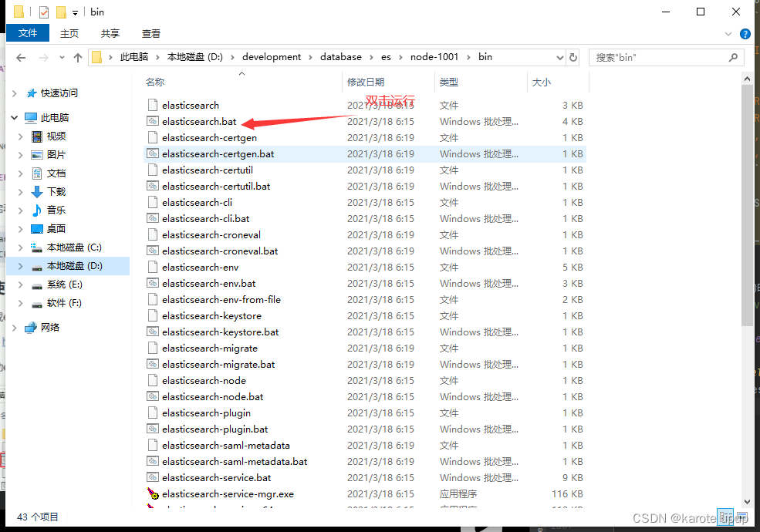
Task: Select 软件 (F:) drive in navigation pane
Action: [x=64, y=303]
